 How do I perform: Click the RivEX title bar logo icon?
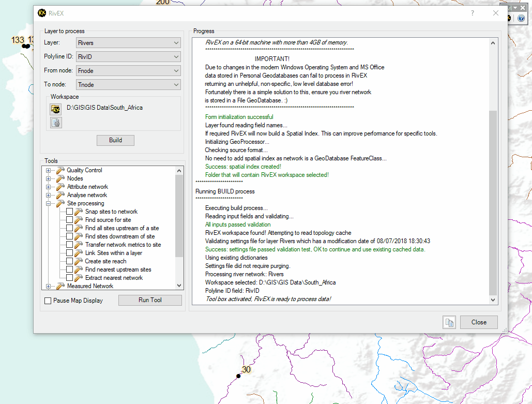(x=42, y=13)
